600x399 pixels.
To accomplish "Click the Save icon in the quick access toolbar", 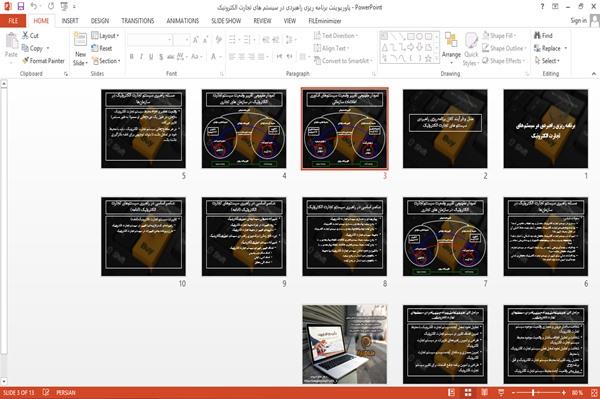I will tap(21, 6).
